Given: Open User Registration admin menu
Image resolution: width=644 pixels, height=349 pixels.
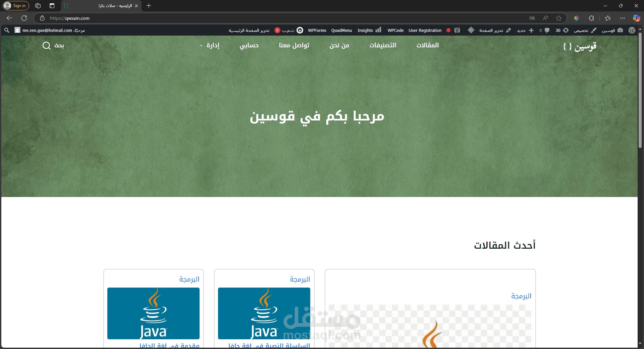Looking at the screenshot, I should click(425, 30).
